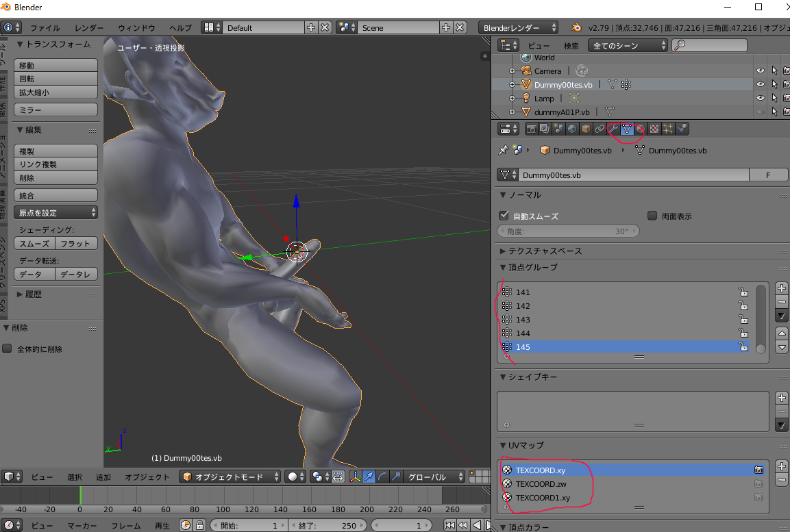Open the オブジェクトモード mode dropdown
This screenshot has height=532, width=790.
click(x=230, y=477)
